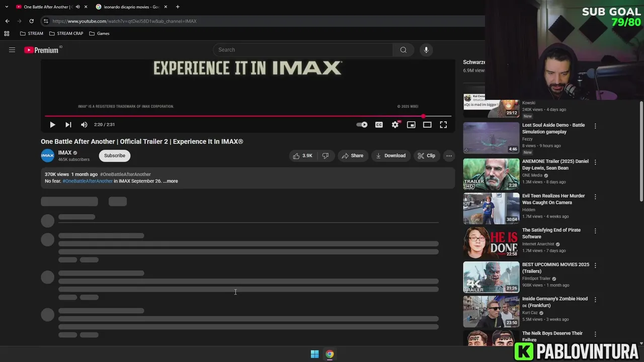Open options for Evil Teen video
The width and height of the screenshot is (644, 362).
coord(595,197)
